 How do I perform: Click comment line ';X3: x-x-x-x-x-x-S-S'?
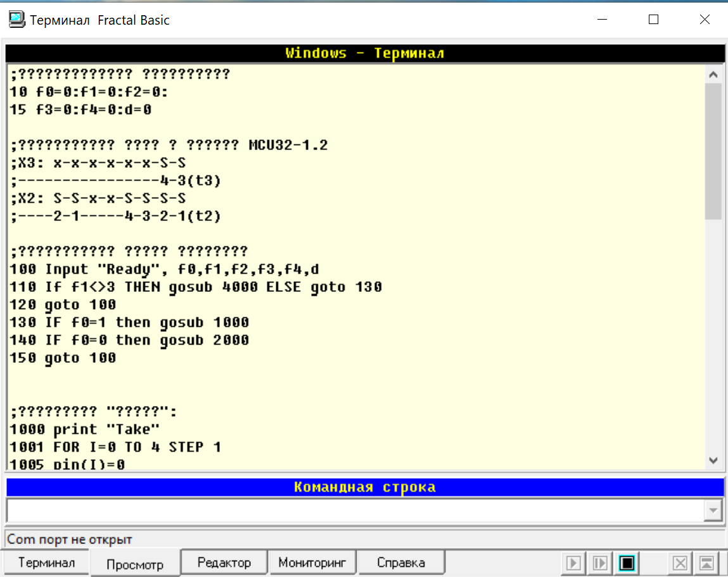[98, 163]
